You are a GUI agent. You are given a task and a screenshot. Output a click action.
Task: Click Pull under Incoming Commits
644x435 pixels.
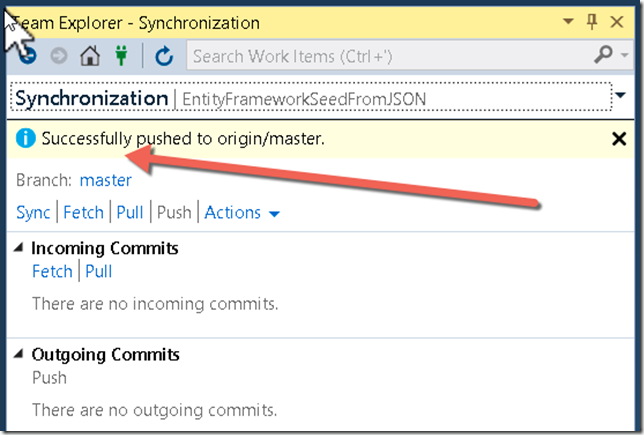pos(99,272)
